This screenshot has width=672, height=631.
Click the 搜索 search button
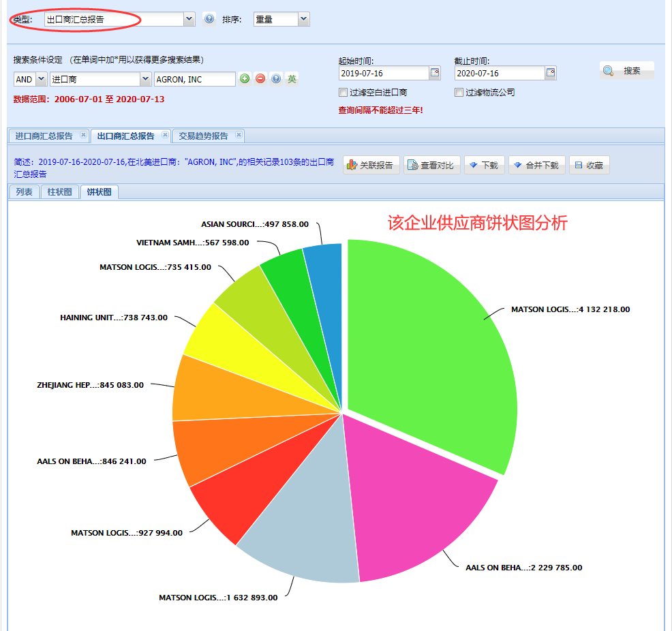tap(626, 71)
